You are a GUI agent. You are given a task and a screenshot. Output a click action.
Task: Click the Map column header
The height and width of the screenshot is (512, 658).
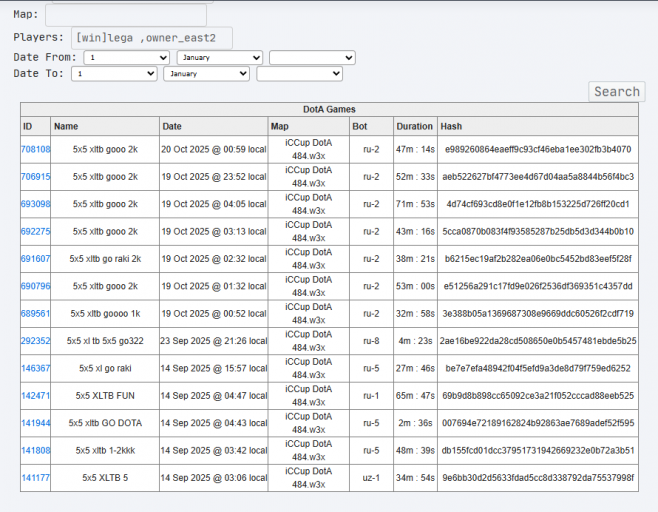pos(308,126)
